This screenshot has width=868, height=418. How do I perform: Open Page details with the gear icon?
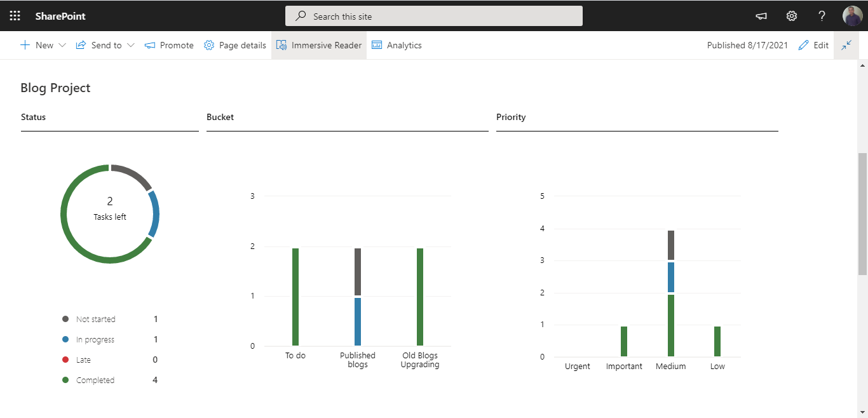tap(208, 44)
